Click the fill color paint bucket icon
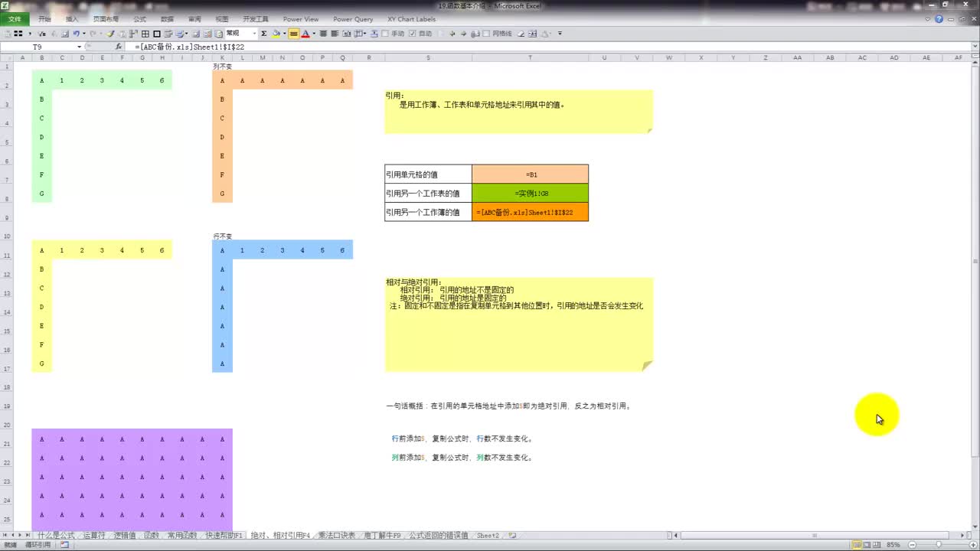This screenshot has width=980, height=551. pyautogui.click(x=276, y=34)
